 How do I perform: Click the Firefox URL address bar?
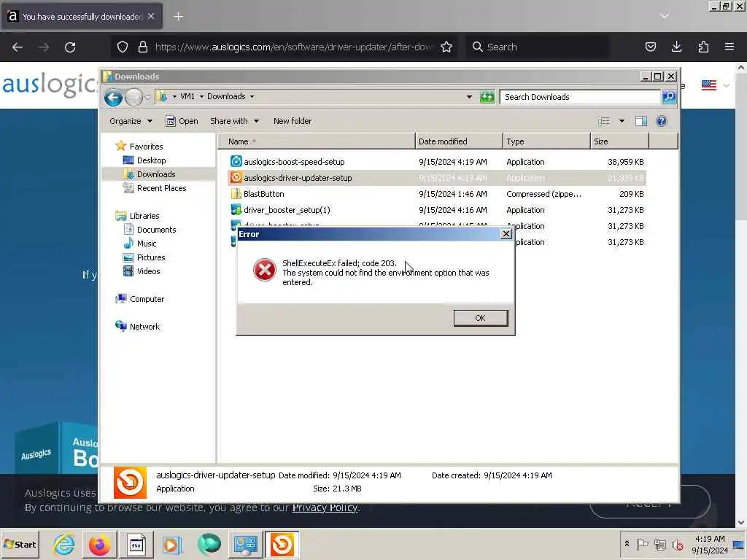293,47
